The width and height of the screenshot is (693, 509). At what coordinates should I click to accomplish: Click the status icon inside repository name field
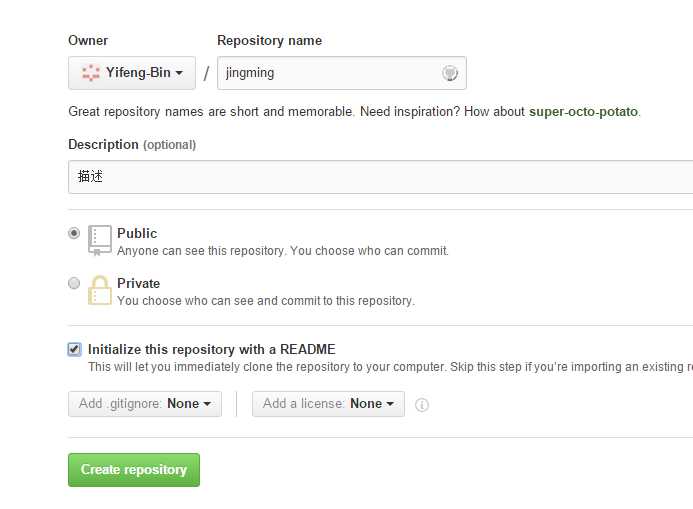point(450,73)
